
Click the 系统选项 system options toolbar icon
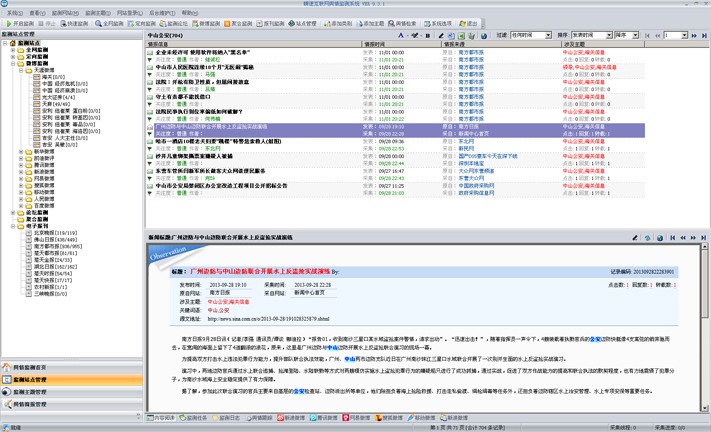(437, 23)
